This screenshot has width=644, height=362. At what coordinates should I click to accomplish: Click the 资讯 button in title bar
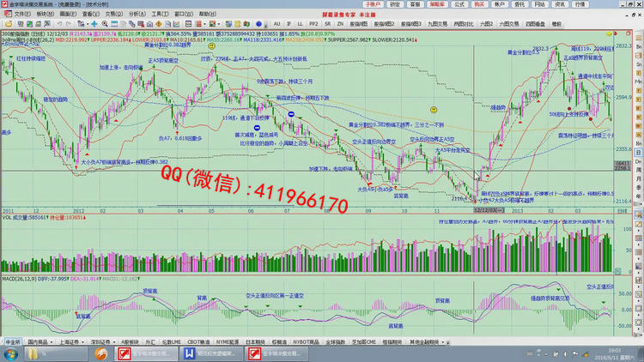(559, 4)
